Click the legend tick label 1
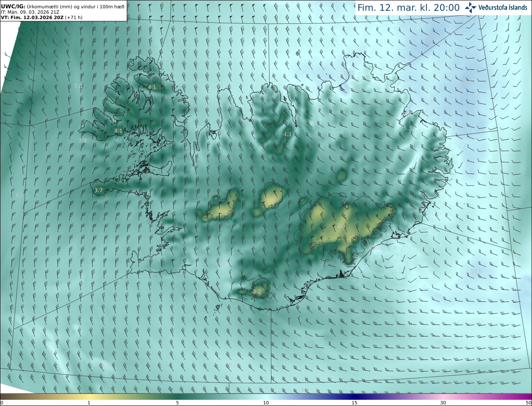The width and height of the screenshot is (532, 406). click(89, 403)
